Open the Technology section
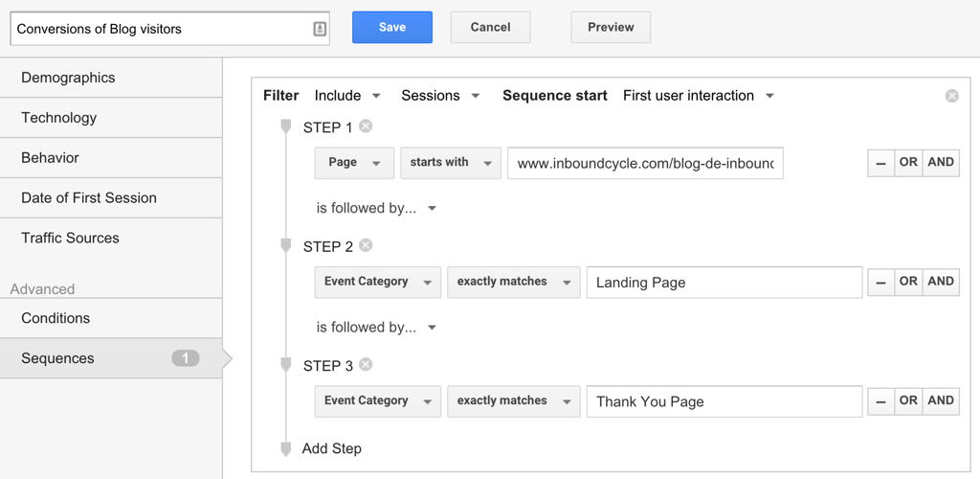 111,118
